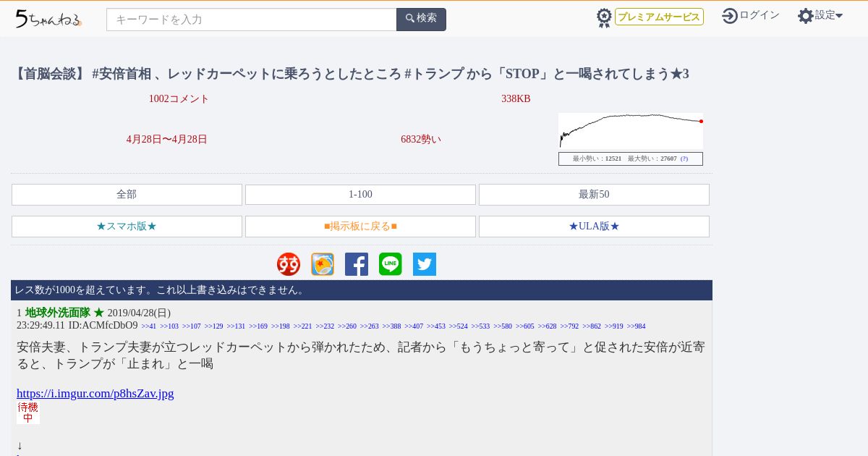The height and width of the screenshot is (456, 868).
Task: Open reply anchor >>232
Action: [x=325, y=326]
